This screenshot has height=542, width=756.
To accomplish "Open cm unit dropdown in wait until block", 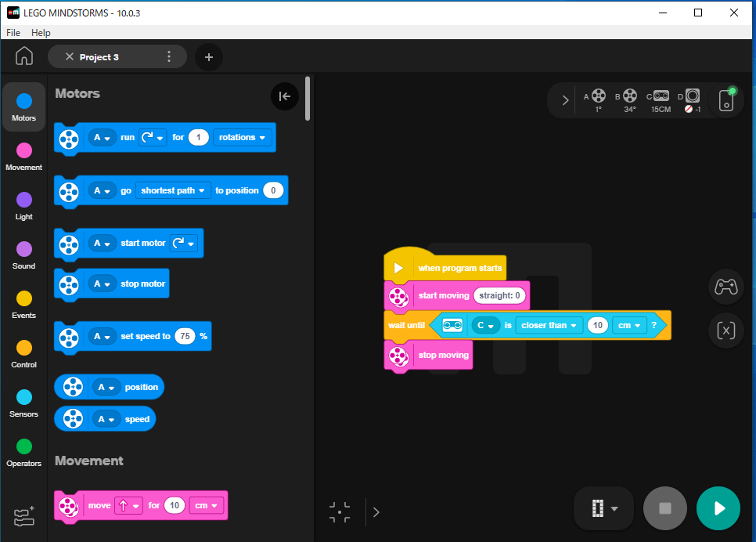I will (629, 325).
